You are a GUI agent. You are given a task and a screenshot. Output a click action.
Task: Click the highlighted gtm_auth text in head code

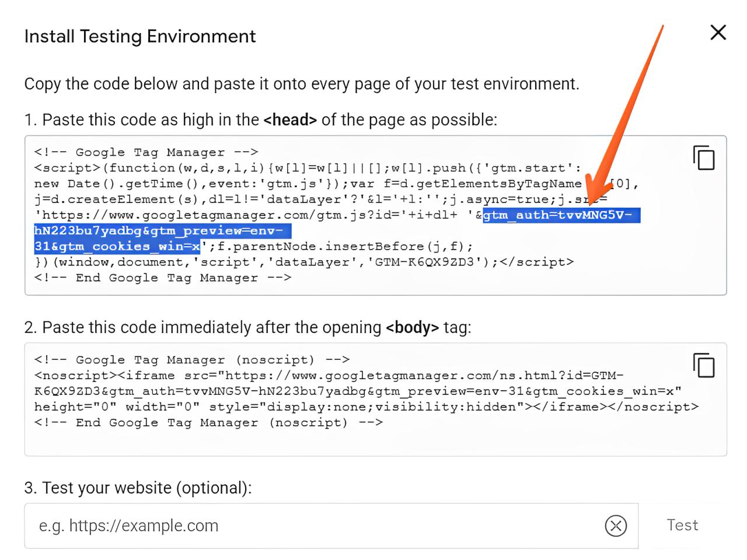561,215
